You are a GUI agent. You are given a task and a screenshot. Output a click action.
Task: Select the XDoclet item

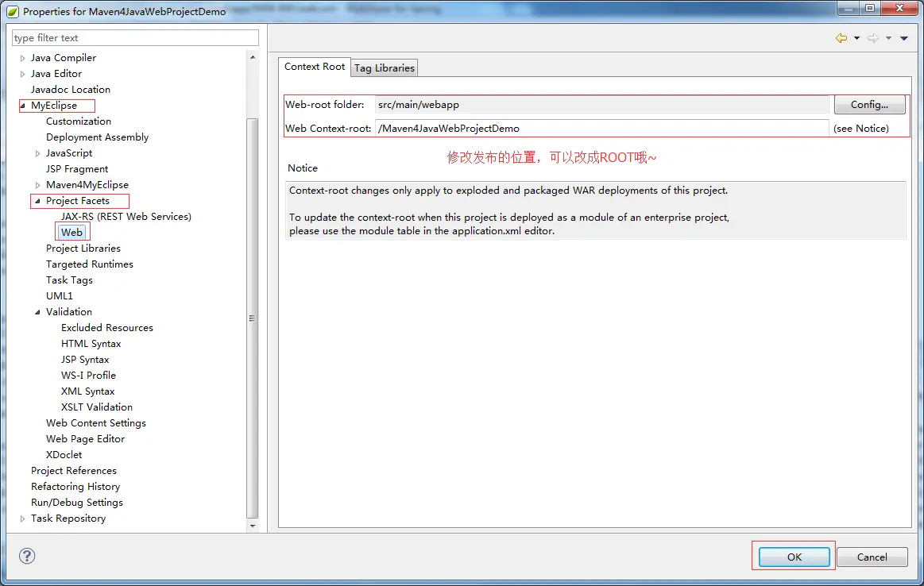[64, 455]
